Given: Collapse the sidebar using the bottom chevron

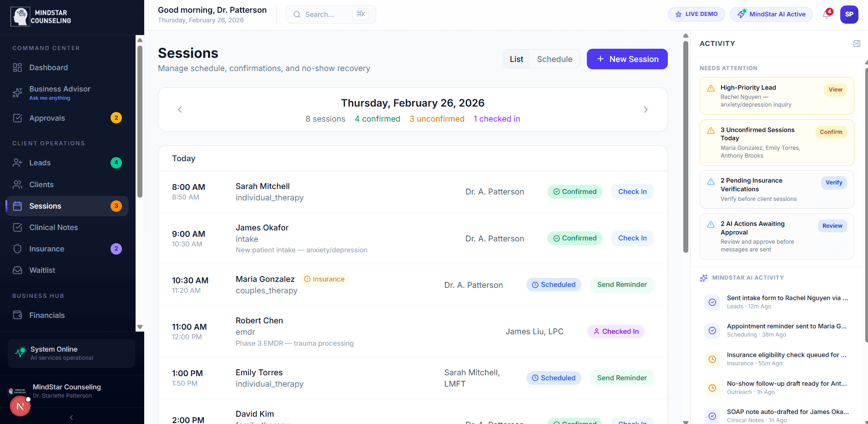Looking at the screenshot, I should point(71,417).
